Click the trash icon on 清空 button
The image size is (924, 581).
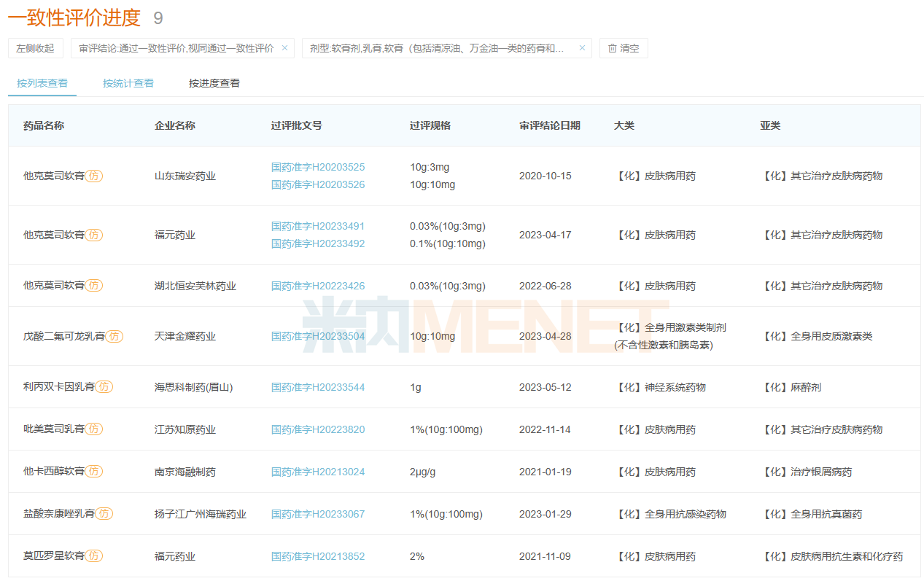point(613,48)
